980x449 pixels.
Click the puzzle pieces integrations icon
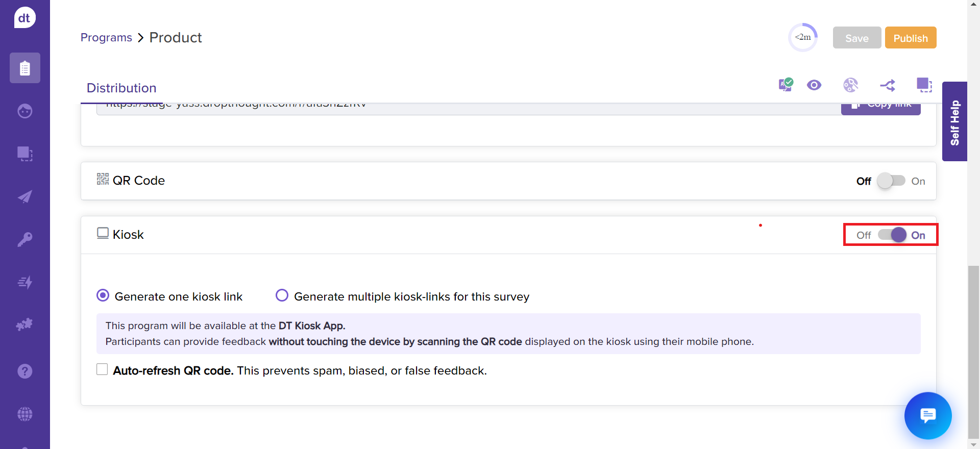pos(24,325)
